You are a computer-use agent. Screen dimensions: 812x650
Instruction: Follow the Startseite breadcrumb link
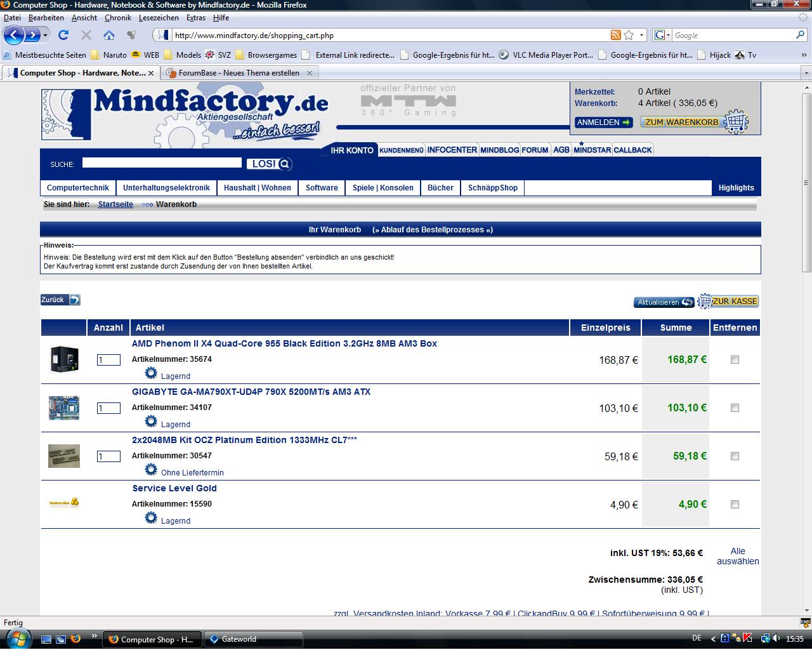click(115, 204)
